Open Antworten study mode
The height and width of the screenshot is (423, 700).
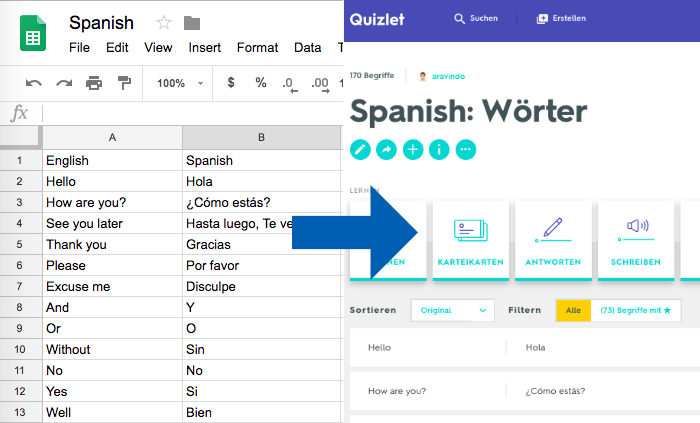coord(553,240)
